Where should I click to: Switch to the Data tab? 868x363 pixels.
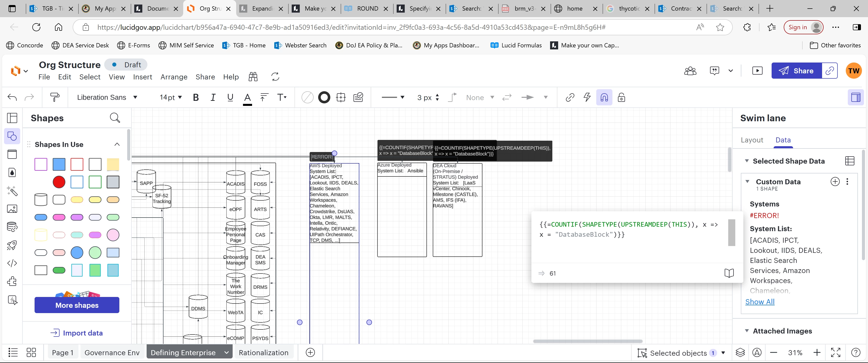click(783, 140)
